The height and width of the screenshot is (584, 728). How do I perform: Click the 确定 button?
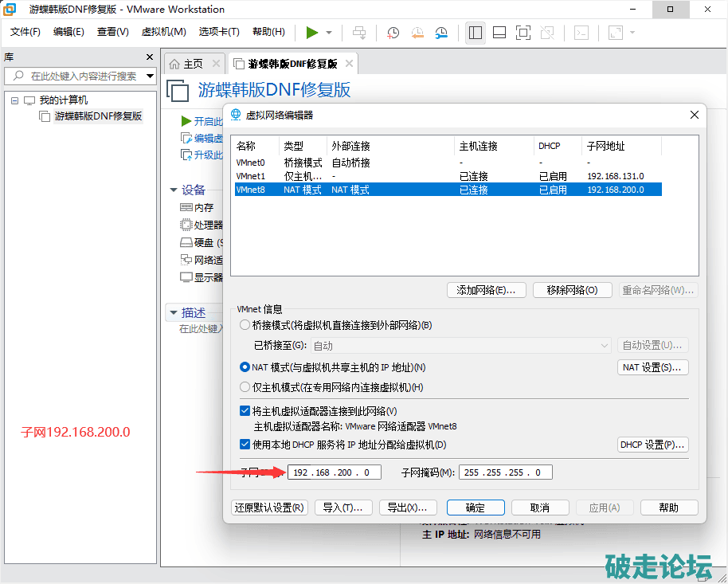475,508
